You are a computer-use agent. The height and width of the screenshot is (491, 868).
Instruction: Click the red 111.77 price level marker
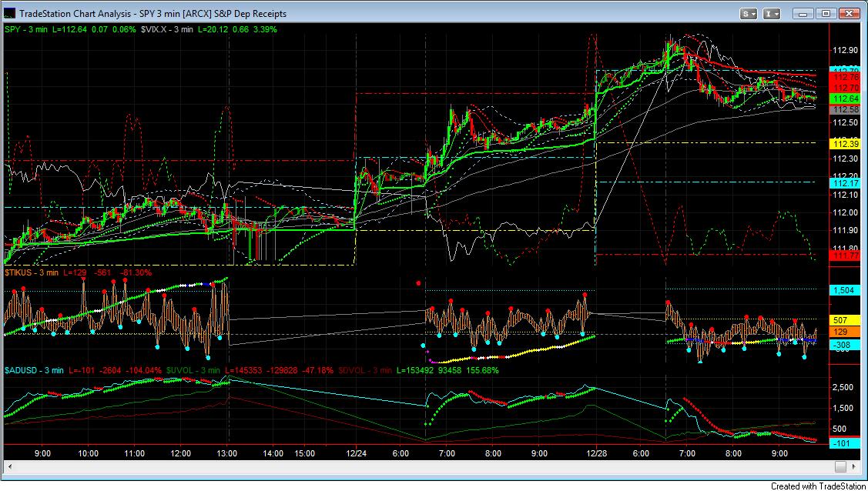pyautogui.click(x=845, y=254)
